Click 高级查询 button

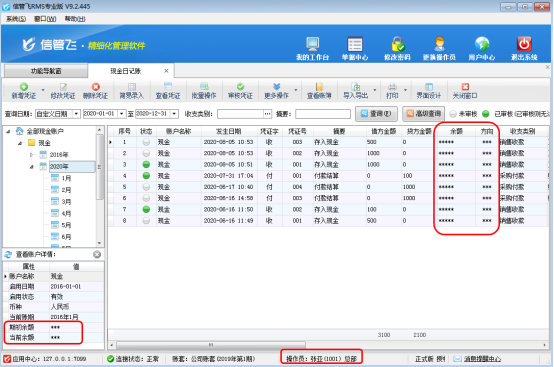(x=423, y=114)
